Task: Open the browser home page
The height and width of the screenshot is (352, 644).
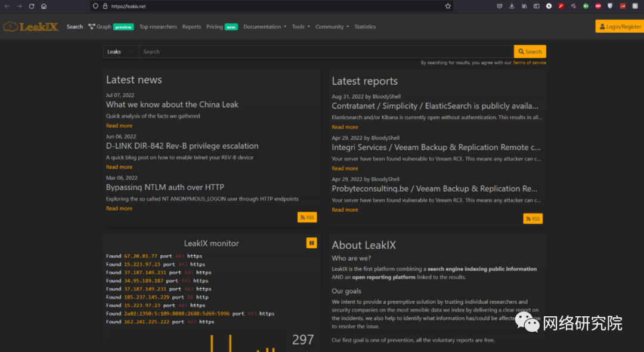Action: 44,6
